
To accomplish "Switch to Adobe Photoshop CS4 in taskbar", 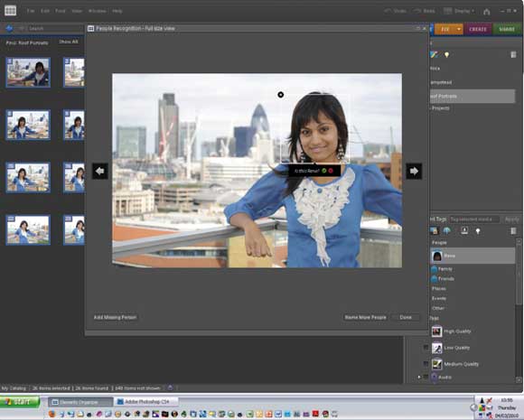I will pyautogui.click(x=145, y=402).
